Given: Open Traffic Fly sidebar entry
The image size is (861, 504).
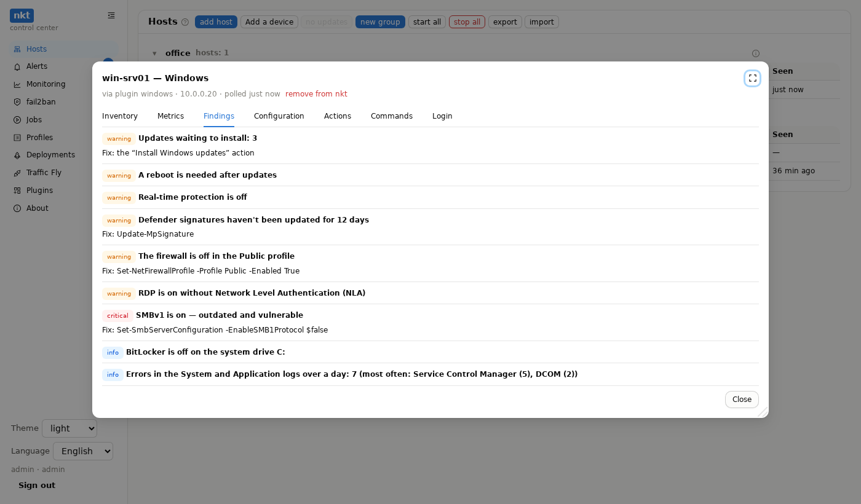Looking at the screenshot, I should (63, 173).
